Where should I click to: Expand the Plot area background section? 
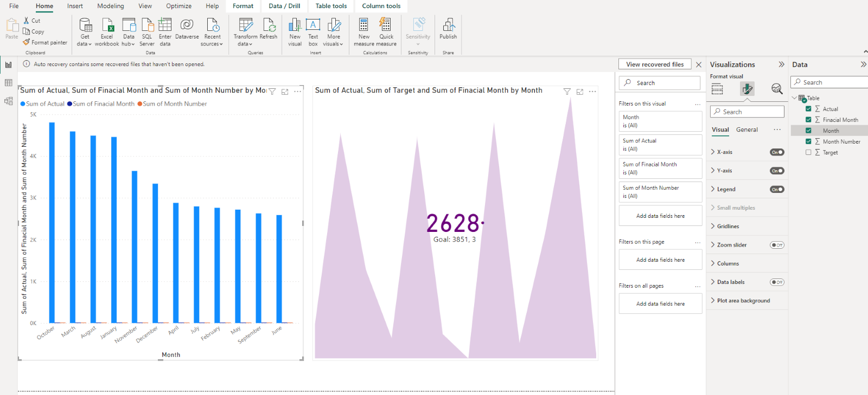pos(743,301)
